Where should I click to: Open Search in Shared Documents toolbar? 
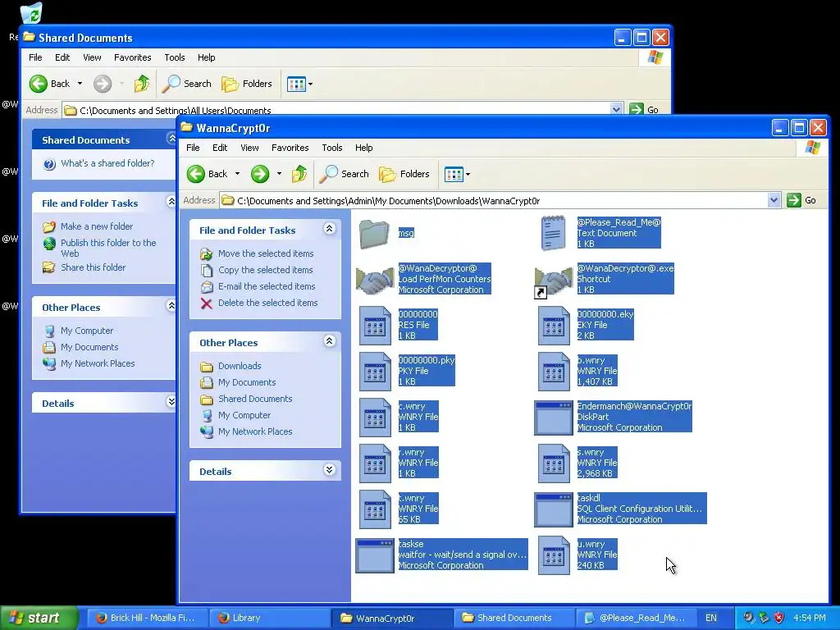point(186,84)
